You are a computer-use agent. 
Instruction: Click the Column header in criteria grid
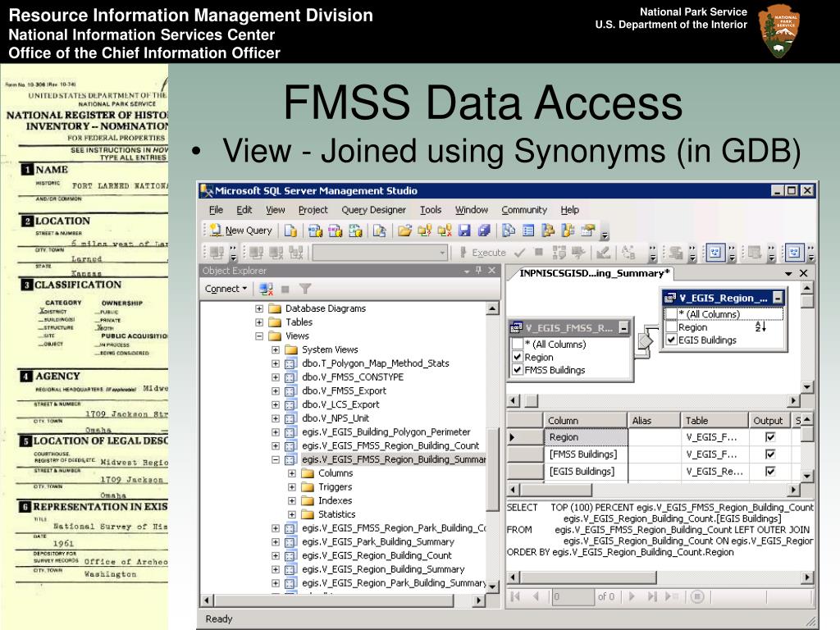tap(586, 421)
